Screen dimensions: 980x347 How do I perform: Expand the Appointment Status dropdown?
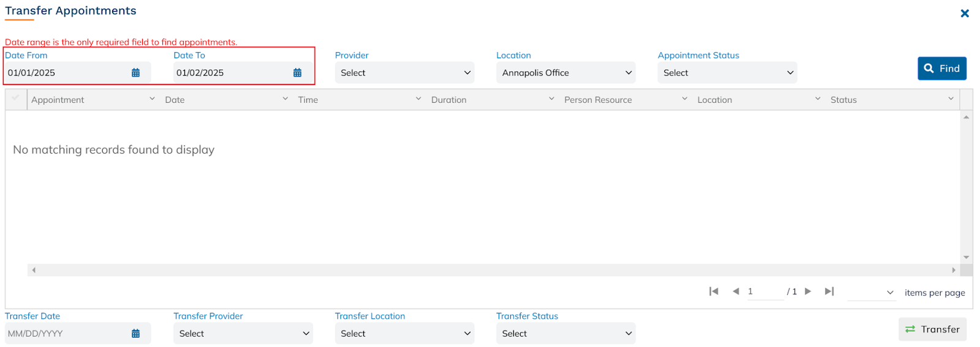[x=727, y=73]
